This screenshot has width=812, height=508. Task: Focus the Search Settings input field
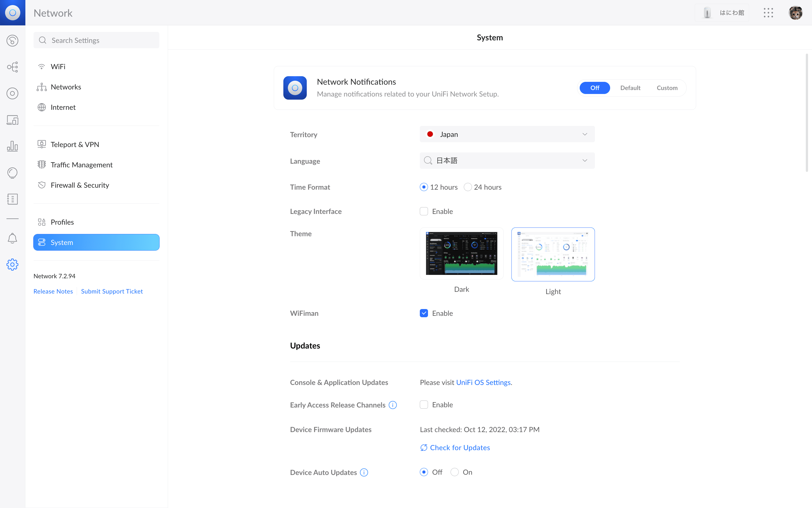96,40
